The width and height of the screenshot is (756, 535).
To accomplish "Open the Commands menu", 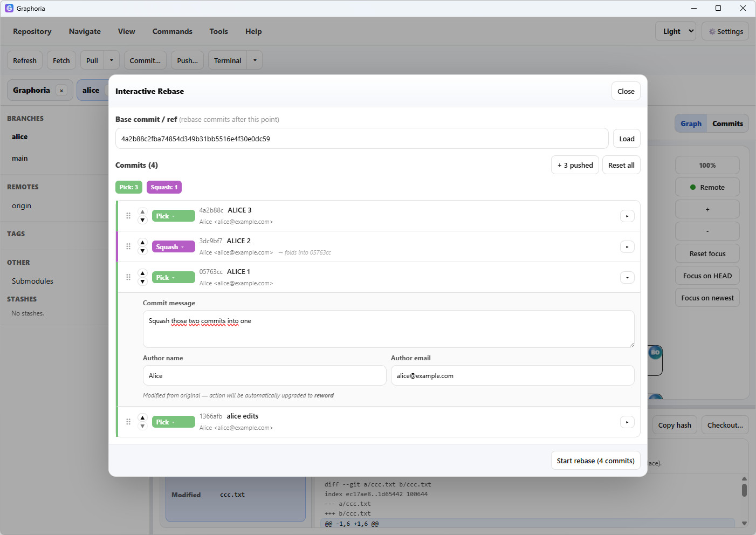I will (x=172, y=31).
